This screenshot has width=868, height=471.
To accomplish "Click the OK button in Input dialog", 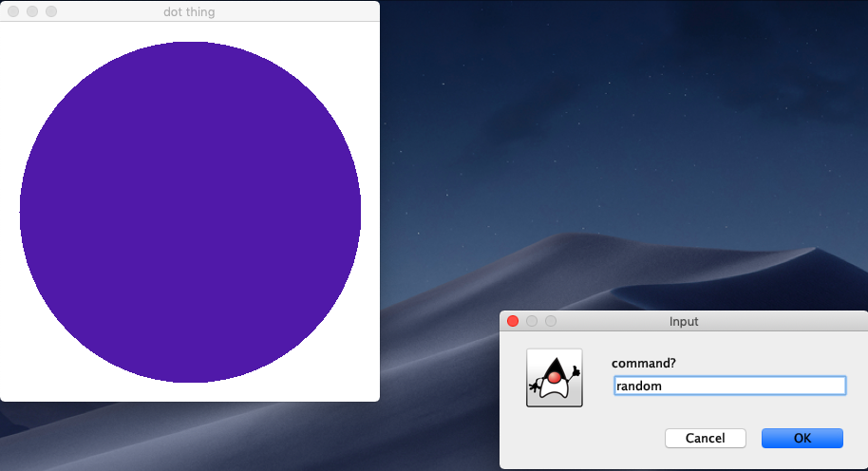I will tap(802, 438).
